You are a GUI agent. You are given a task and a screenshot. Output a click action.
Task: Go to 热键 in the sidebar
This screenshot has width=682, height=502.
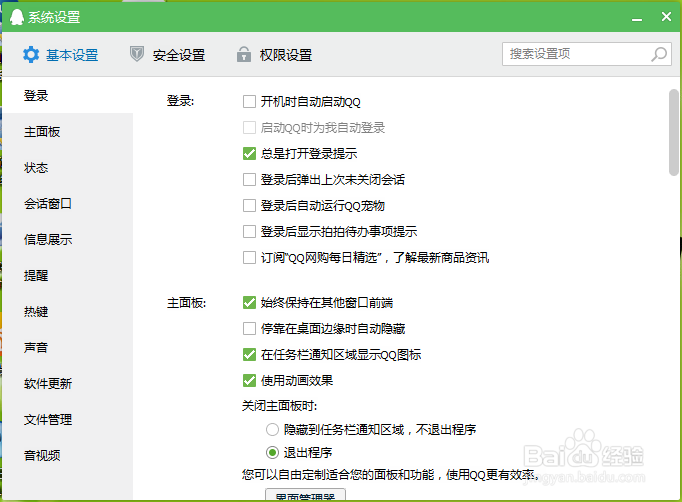(x=68, y=312)
